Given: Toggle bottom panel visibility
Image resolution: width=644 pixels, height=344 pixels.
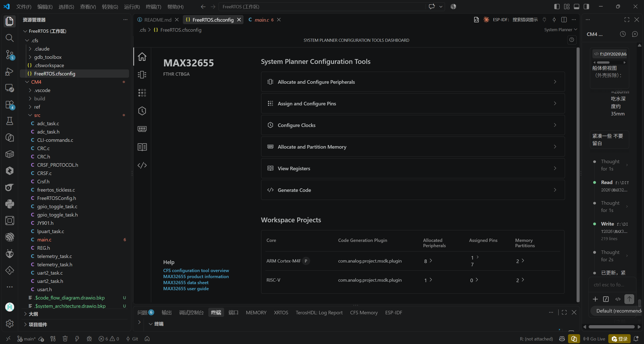Looking at the screenshot, I should [577, 7].
